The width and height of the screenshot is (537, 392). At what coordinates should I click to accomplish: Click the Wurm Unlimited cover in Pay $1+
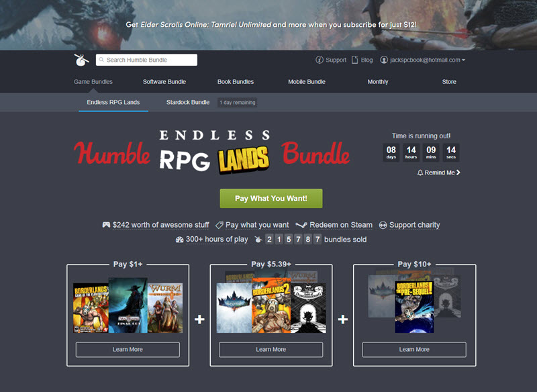click(165, 308)
